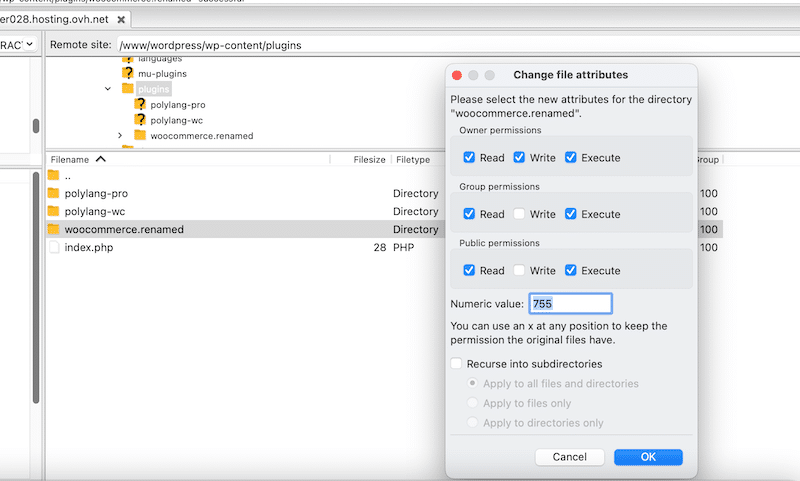The width and height of the screenshot is (800, 481).
Task: Check Recurse into subdirectories option
Action: [x=457, y=364]
